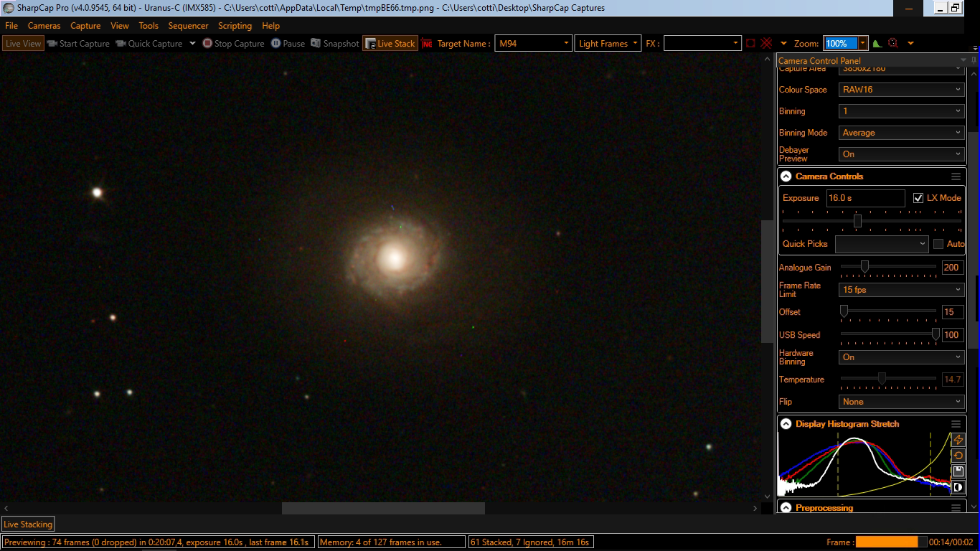This screenshot has height=551, width=980.
Task: Enable the Auto exposure checkbox
Action: 938,244
